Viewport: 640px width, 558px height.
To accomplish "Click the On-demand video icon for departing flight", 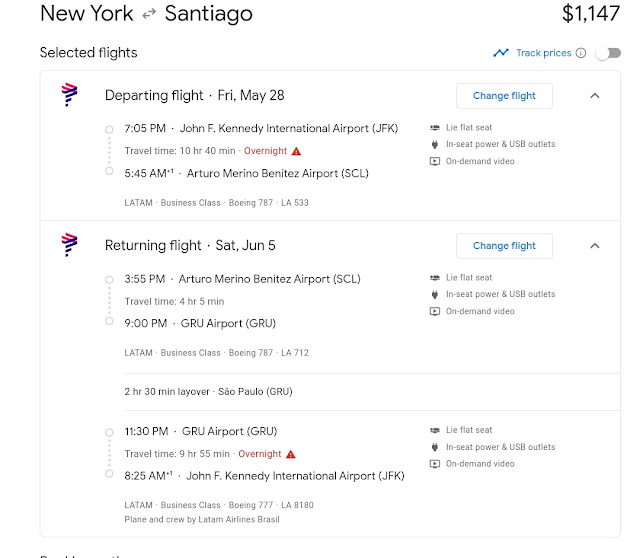I will point(435,161).
